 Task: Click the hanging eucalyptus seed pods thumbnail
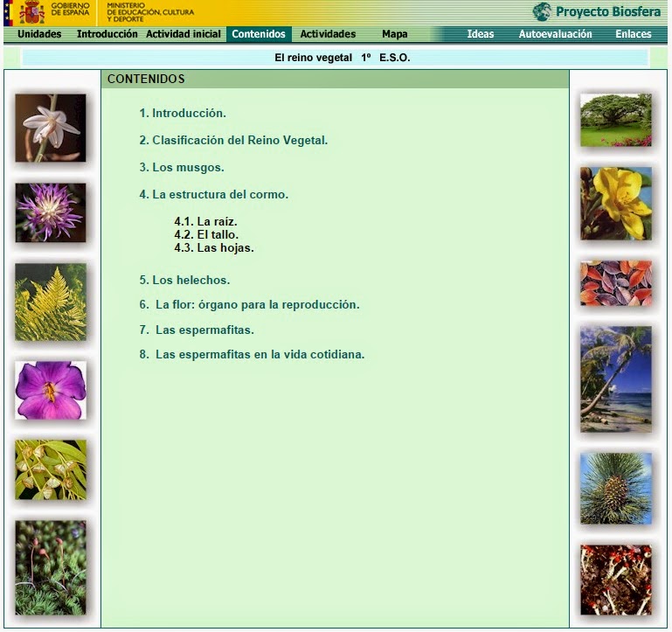51,470
